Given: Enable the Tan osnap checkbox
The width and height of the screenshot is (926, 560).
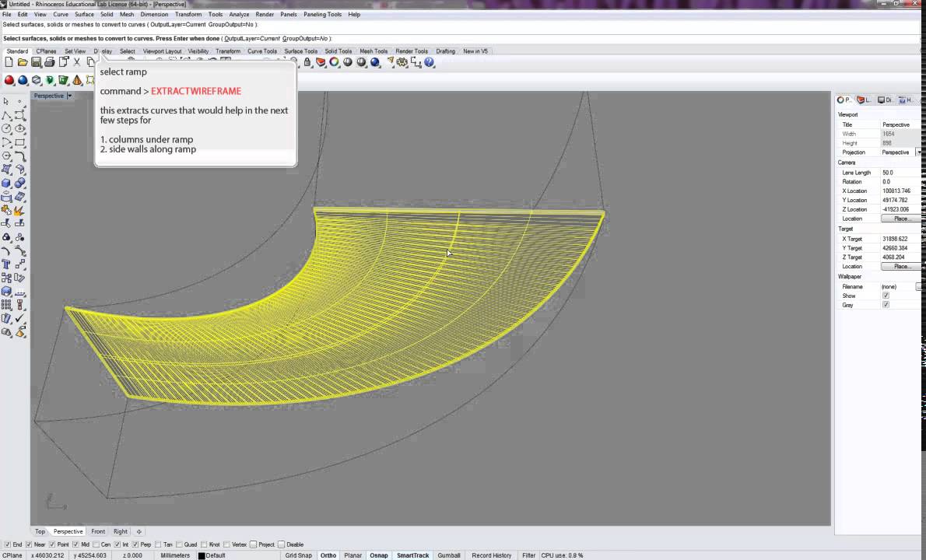Looking at the screenshot, I should 158,544.
